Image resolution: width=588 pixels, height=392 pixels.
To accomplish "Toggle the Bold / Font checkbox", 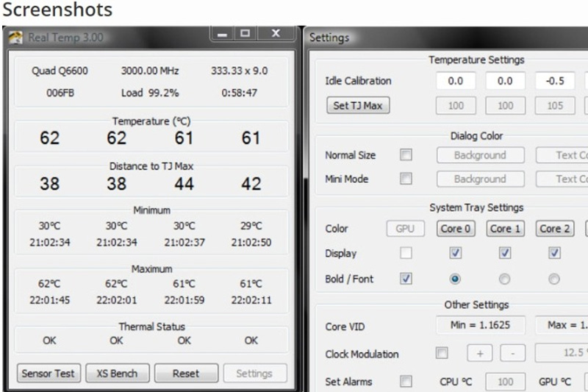I will point(406,278).
